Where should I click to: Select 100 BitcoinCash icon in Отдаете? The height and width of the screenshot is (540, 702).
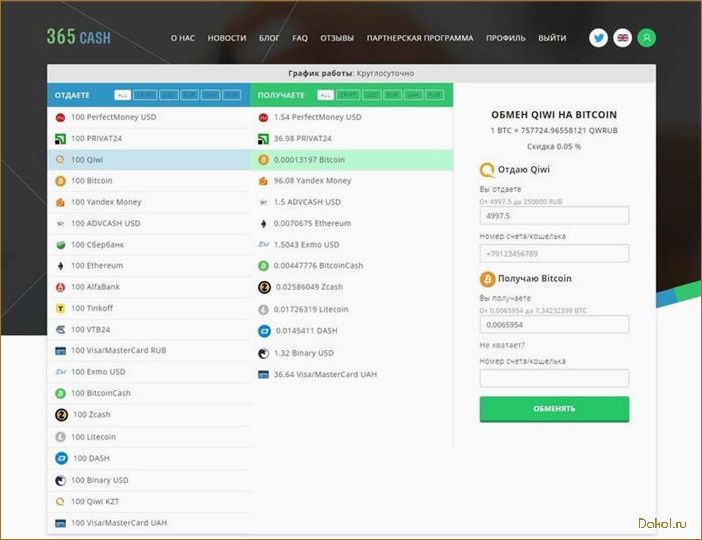(x=60, y=393)
